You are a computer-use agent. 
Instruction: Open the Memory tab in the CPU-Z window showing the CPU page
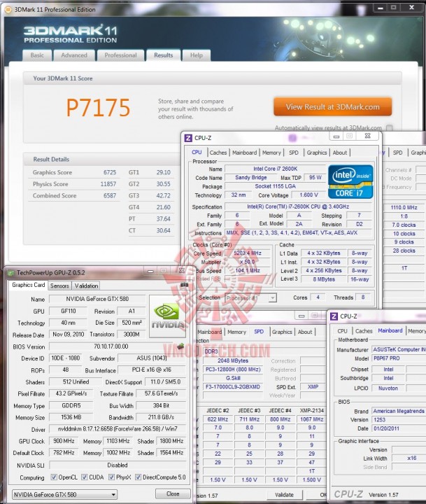pos(271,153)
